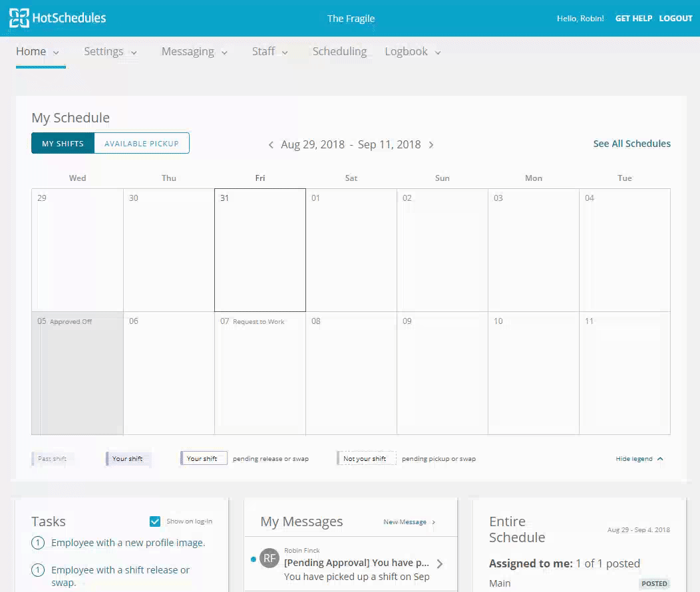Click the circled count beside shift release task

point(38,570)
